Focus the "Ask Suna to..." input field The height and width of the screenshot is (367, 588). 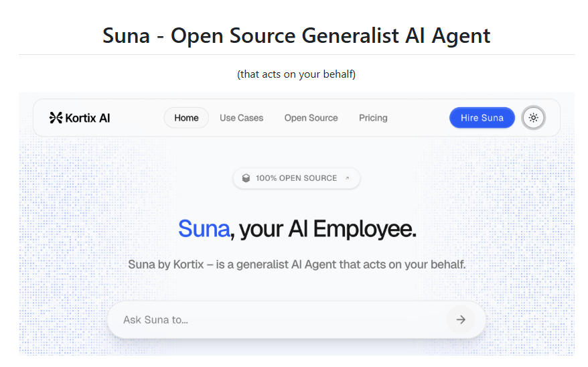(x=275, y=319)
